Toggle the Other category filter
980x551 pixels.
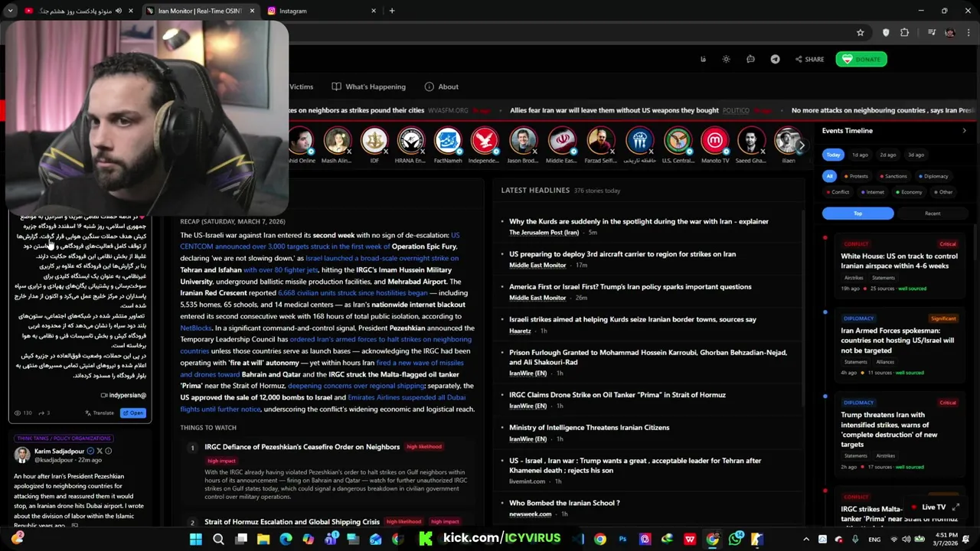(x=943, y=192)
